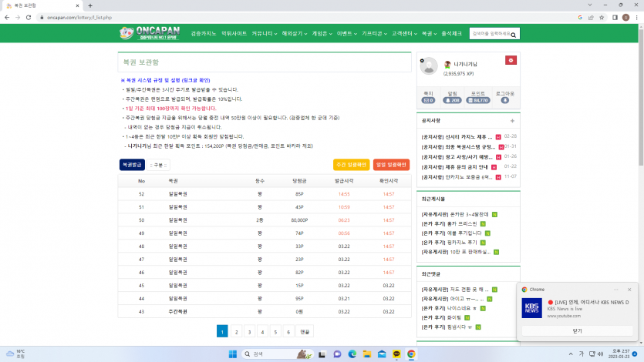Open 출석체크 menu item

click(x=451, y=34)
